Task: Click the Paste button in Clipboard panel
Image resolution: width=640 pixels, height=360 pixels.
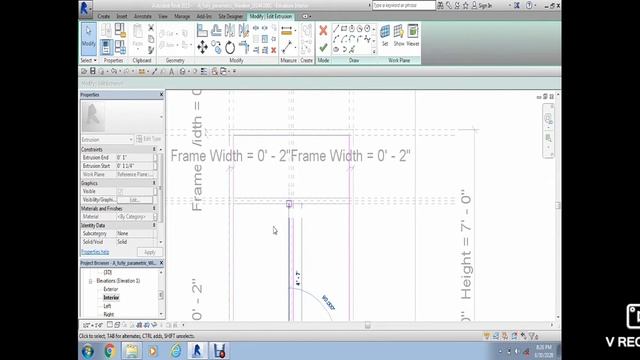Action: (x=138, y=37)
